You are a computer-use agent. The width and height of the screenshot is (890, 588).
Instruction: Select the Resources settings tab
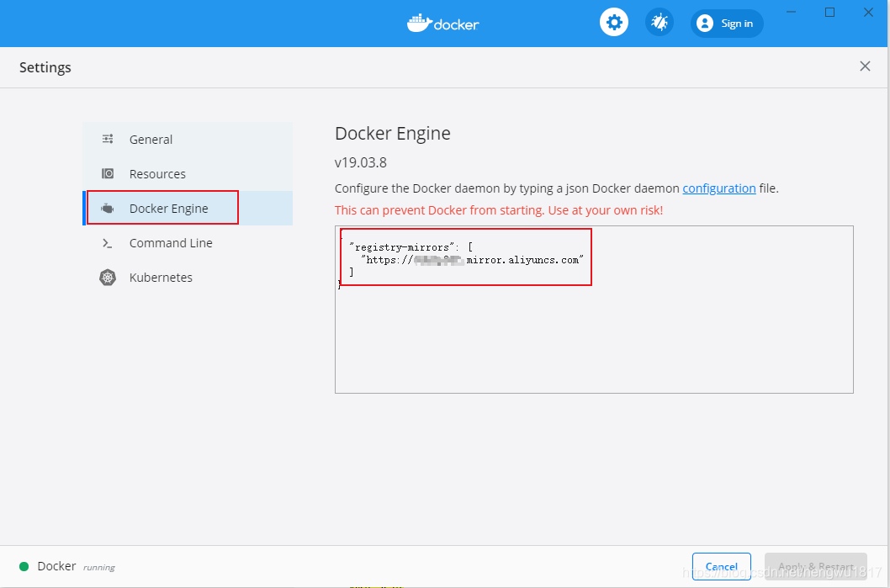pyautogui.click(x=188, y=173)
